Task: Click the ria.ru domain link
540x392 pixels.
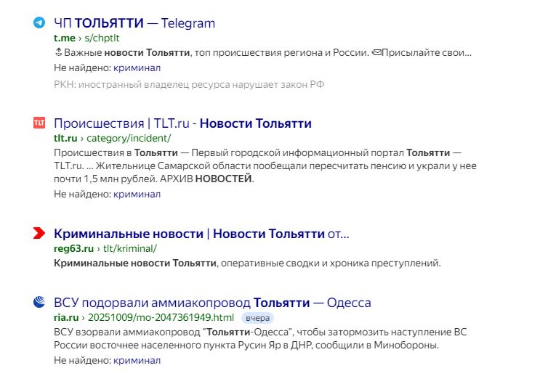Action: [x=65, y=317]
